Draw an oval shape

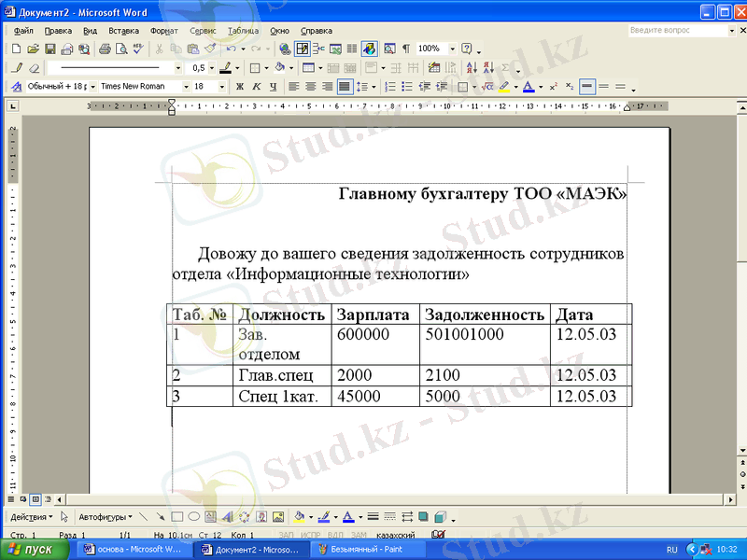(x=194, y=517)
